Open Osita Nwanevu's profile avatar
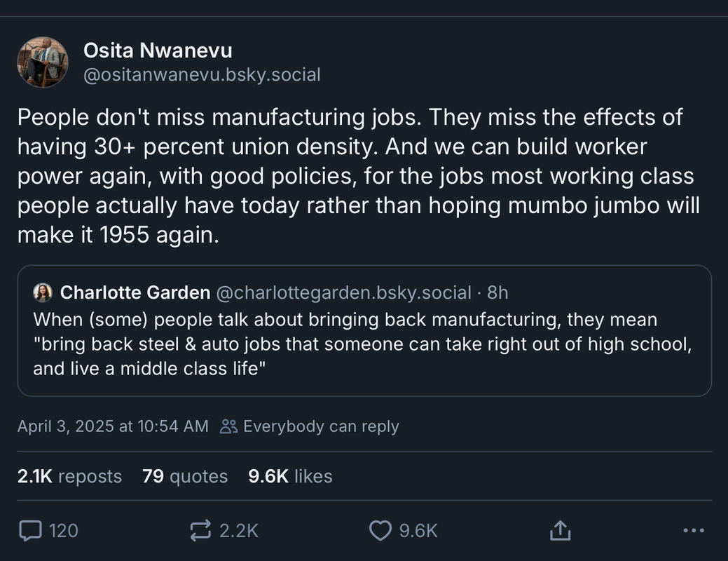 point(43,62)
